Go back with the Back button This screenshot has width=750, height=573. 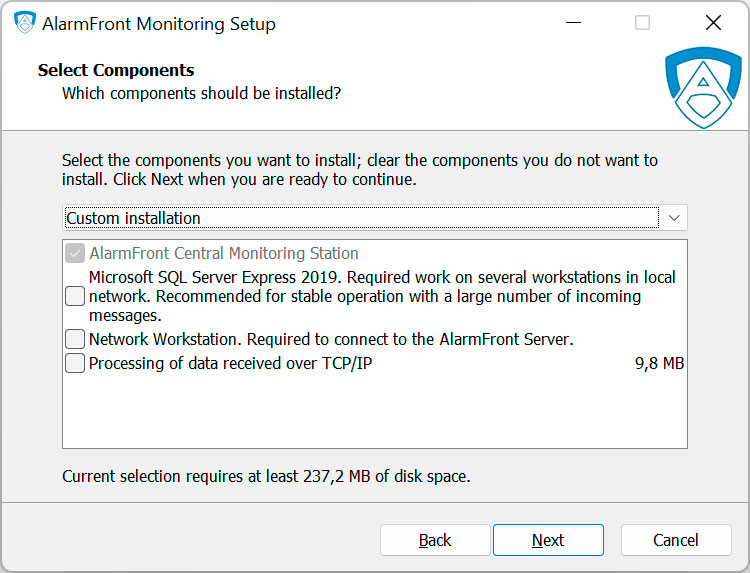(435, 540)
